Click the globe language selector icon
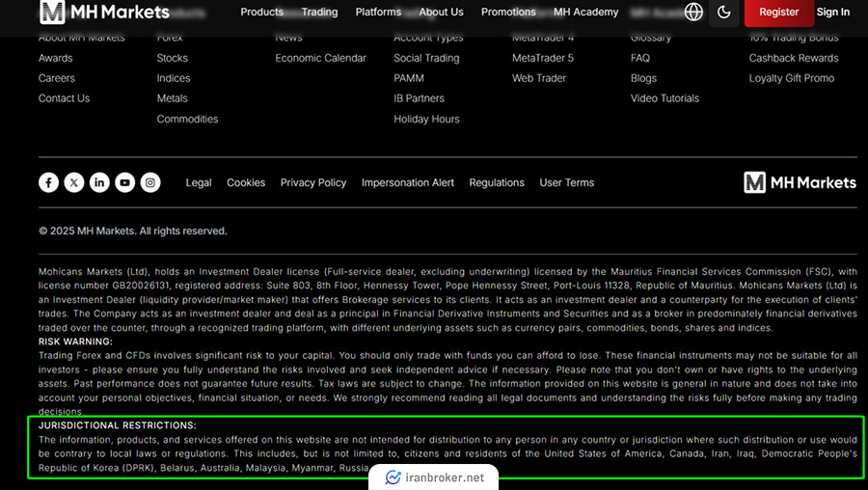868x490 pixels. click(x=693, y=12)
